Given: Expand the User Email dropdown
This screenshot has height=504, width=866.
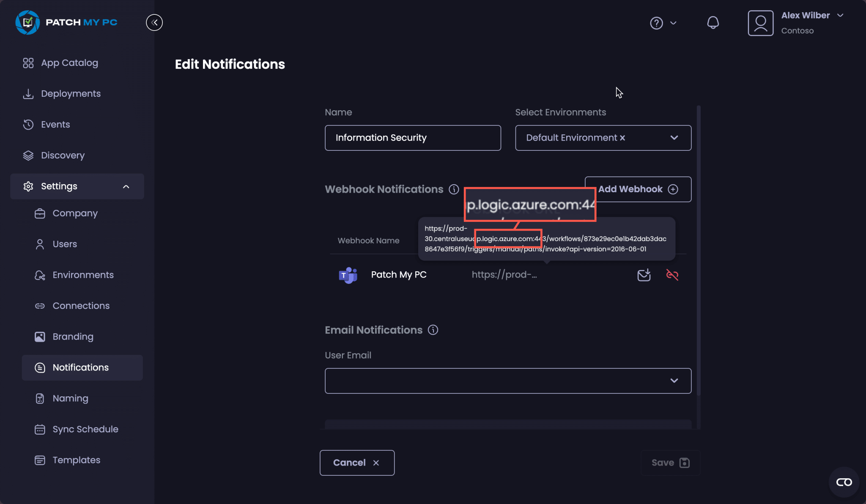Looking at the screenshot, I should pos(673,381).
